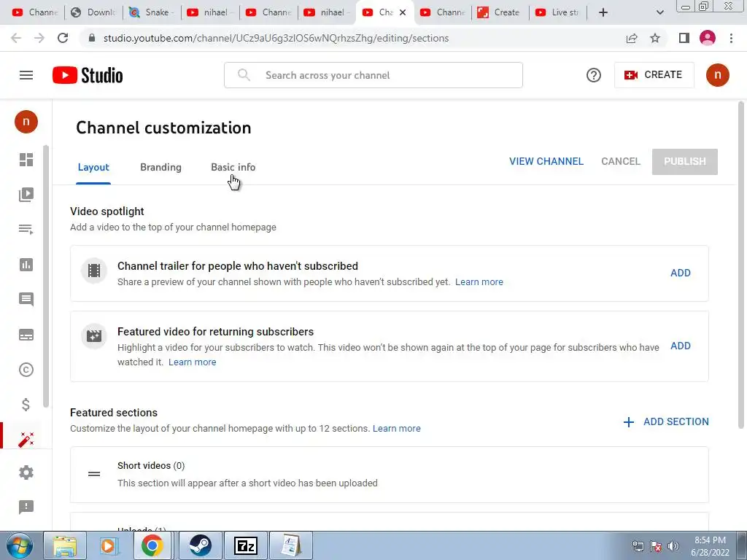Switch to the Layout tab

pyautogui.click(x=93, y=167)
